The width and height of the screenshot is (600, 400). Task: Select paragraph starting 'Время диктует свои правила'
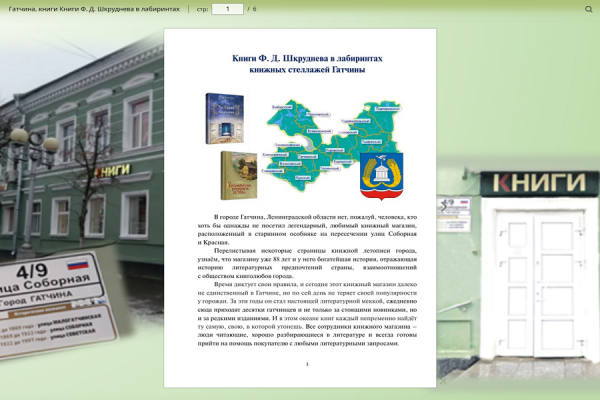307,314
